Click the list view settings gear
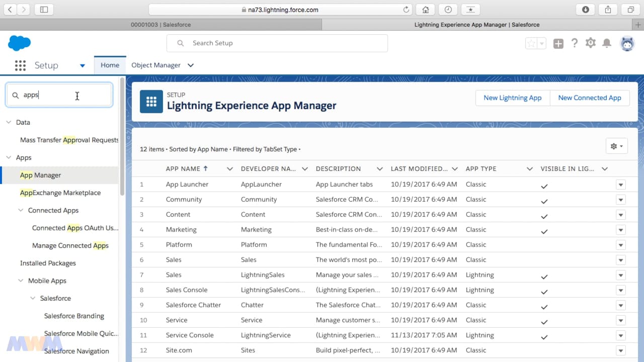The width and height of the screenshot is (644, 362). 617,146
